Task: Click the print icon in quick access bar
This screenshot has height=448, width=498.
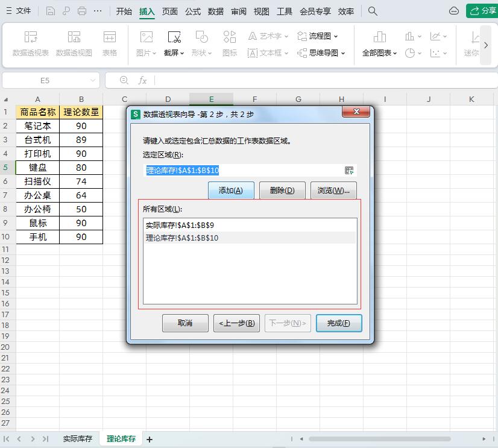Action: click(82, 11)
